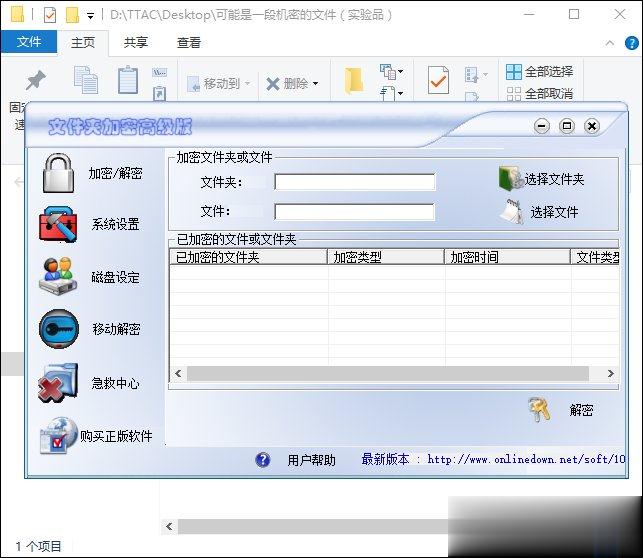Screen dimensions: 643x558
Task: Click the 急救中心 label
Action: (x=116, y=383)
